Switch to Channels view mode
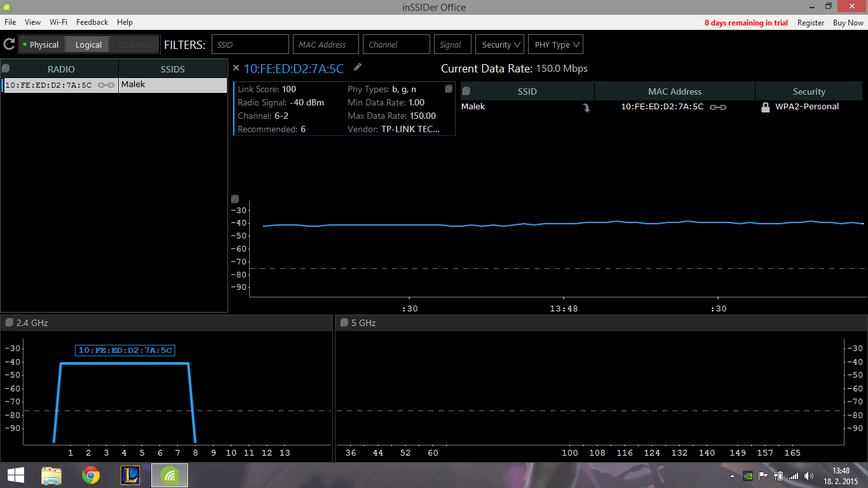The image size is (868, 488). (135, 44)
